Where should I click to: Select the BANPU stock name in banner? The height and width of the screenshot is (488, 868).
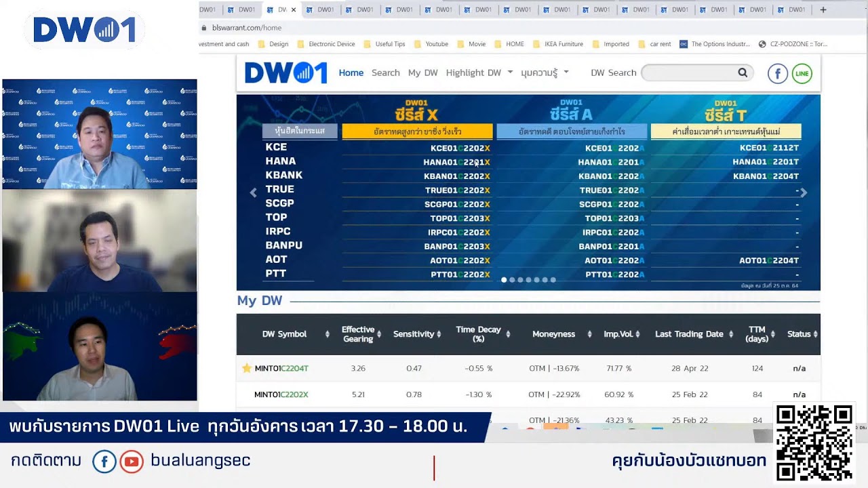284,245
